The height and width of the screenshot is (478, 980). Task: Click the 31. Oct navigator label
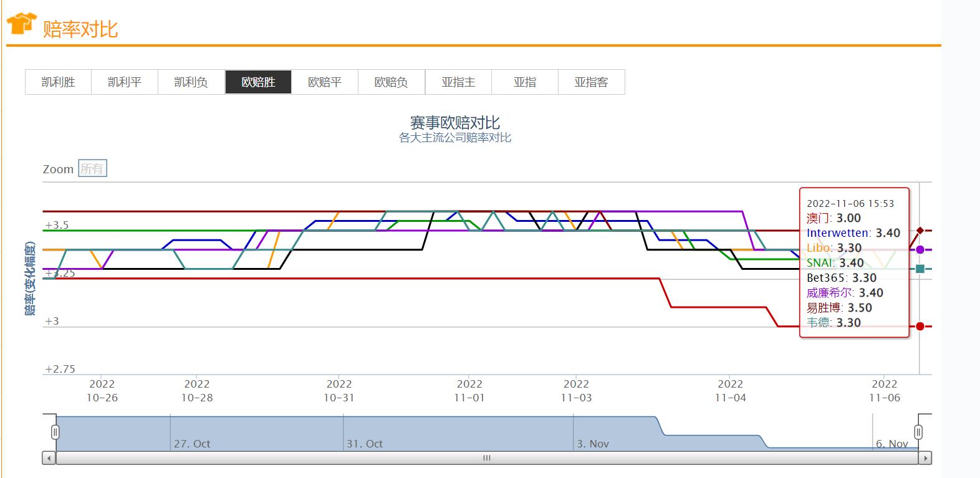tap(365, 444)
